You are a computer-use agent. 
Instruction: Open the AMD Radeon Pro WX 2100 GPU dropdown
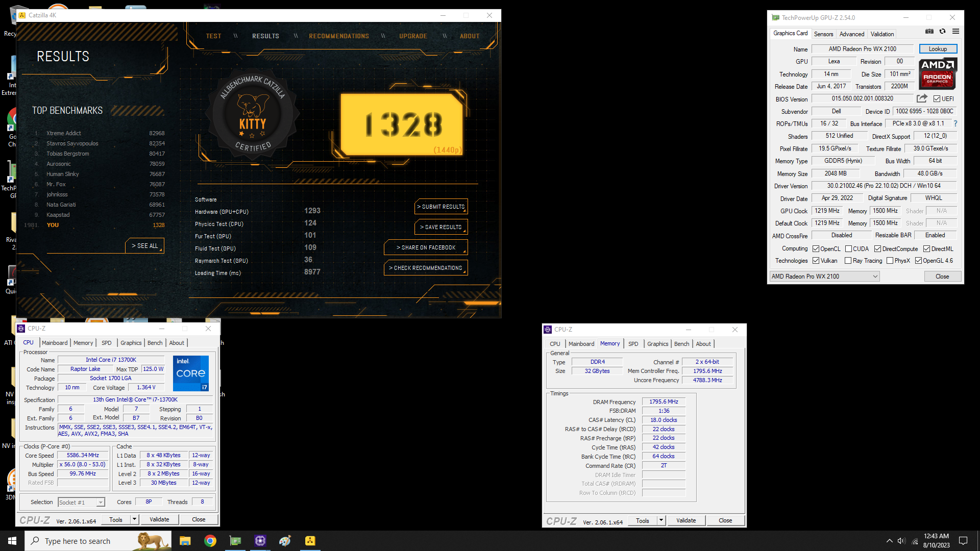824,277
